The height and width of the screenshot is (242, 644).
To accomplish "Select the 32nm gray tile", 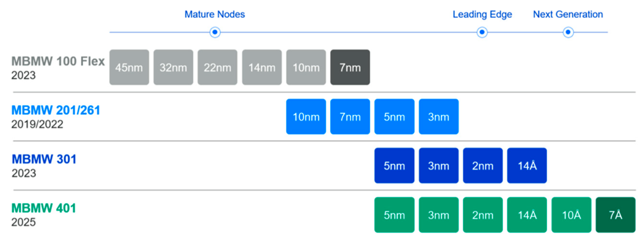I will pyautogui.click(x=173, y=67).
